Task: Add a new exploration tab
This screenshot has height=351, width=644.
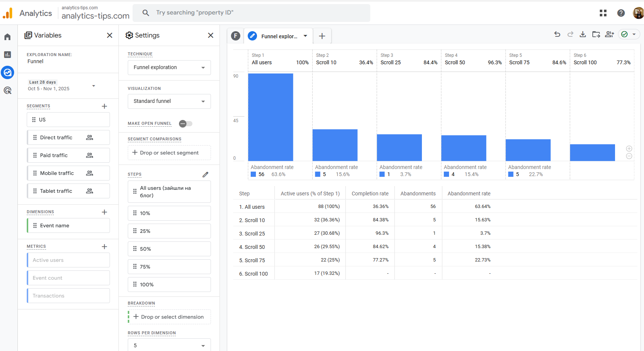Action: pos(322,36)
